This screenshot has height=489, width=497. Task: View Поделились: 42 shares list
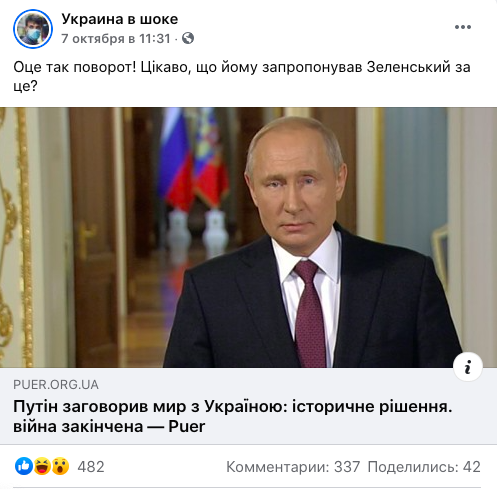[x=424, y=467]
